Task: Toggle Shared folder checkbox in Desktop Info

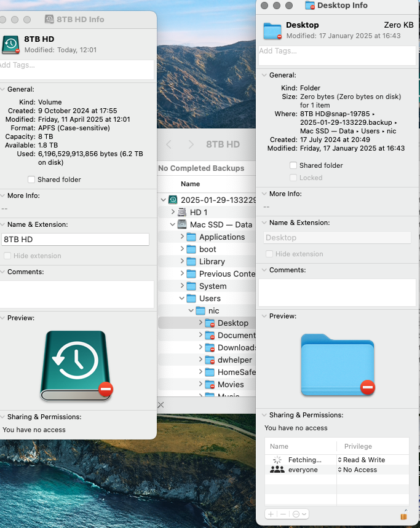Action: [x=293, y=165]
